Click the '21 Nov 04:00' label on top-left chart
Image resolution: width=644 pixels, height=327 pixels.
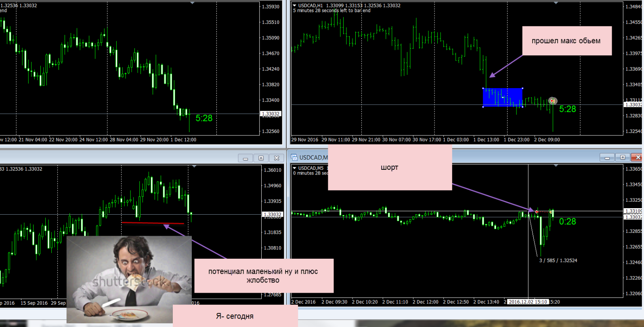(33, 140)
